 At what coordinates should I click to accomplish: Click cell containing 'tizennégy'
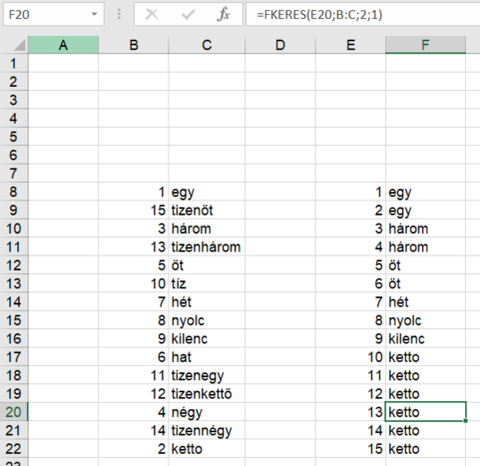[207, 430]
